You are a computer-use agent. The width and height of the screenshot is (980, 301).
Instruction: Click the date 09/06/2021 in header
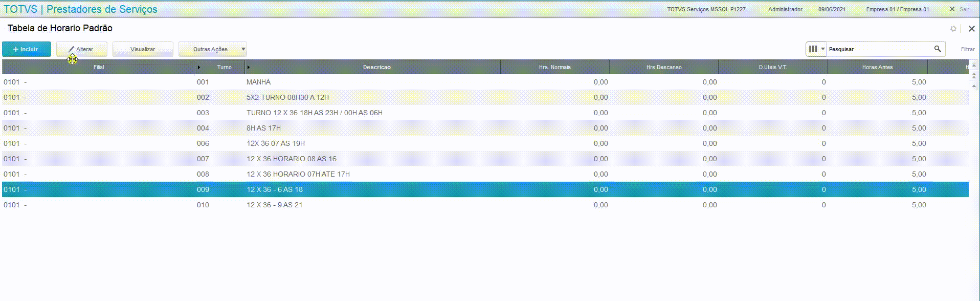click(832, 9)
